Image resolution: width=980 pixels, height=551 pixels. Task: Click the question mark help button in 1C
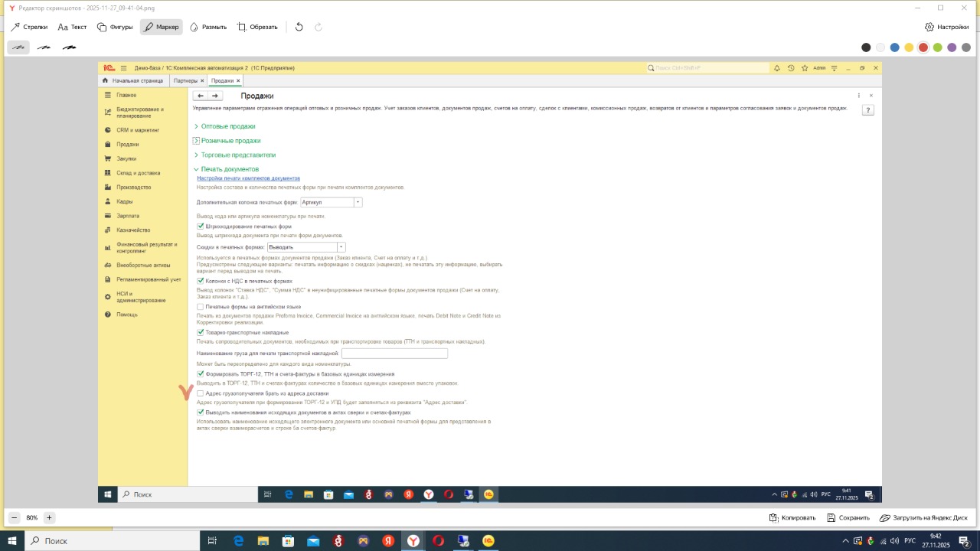(868, 110)
